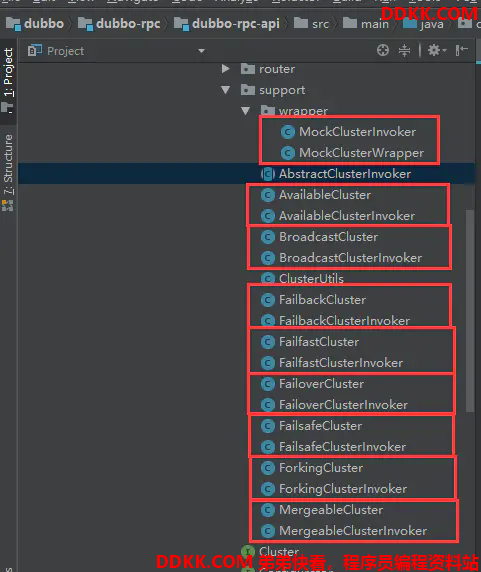This screenshot has width=481, height=572.
Task: Select FailsafeClusterInvoker class
Action: pos(342,447)
